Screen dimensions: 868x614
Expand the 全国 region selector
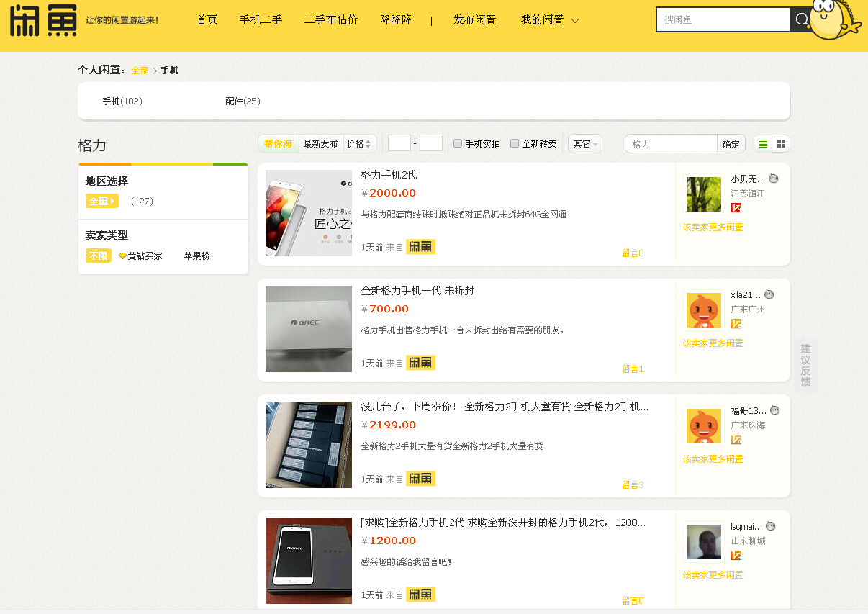[101, 202]
